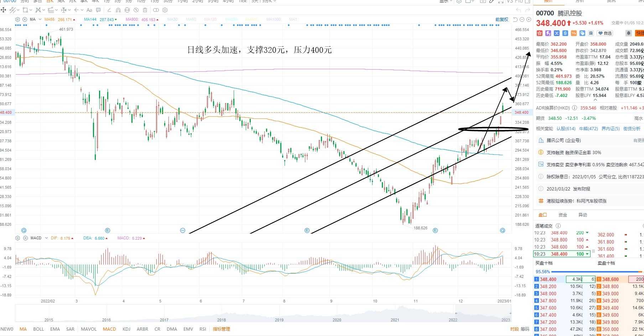This screenshot has width=644, height=336.
Task: Switch to the BOLL indicator tab
Action: [x=38, y=329]
